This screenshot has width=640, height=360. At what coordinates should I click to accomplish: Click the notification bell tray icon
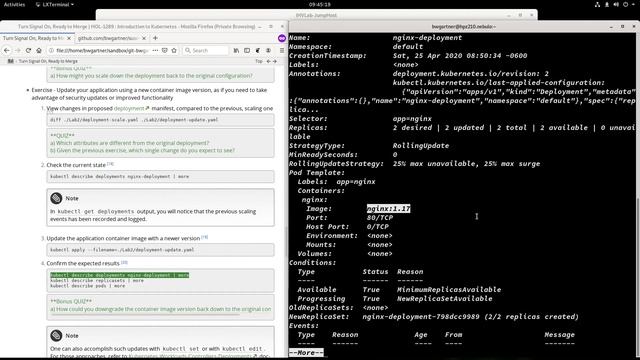pos(607,4)
